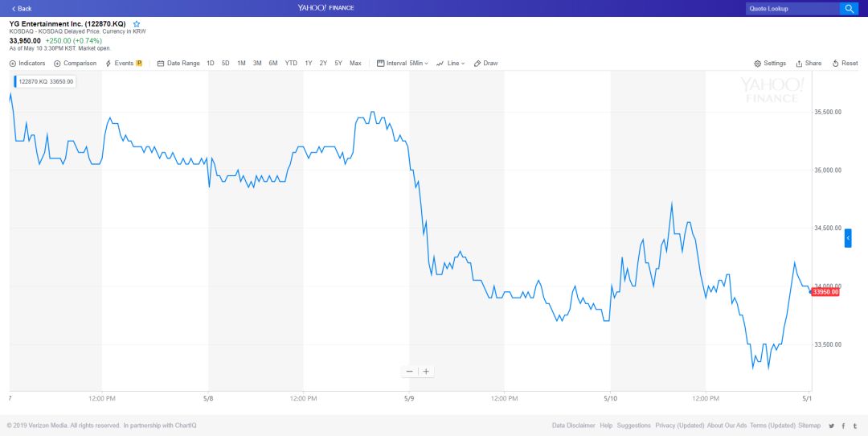Add Indicators to the chart
868x436 pixels.
click(x=27, y=64)
